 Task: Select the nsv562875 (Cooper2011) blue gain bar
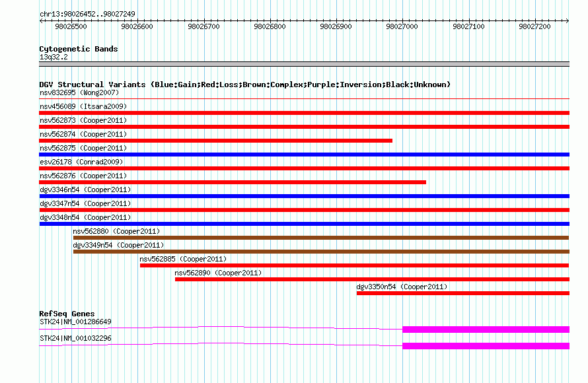click(x=304, y=155)
